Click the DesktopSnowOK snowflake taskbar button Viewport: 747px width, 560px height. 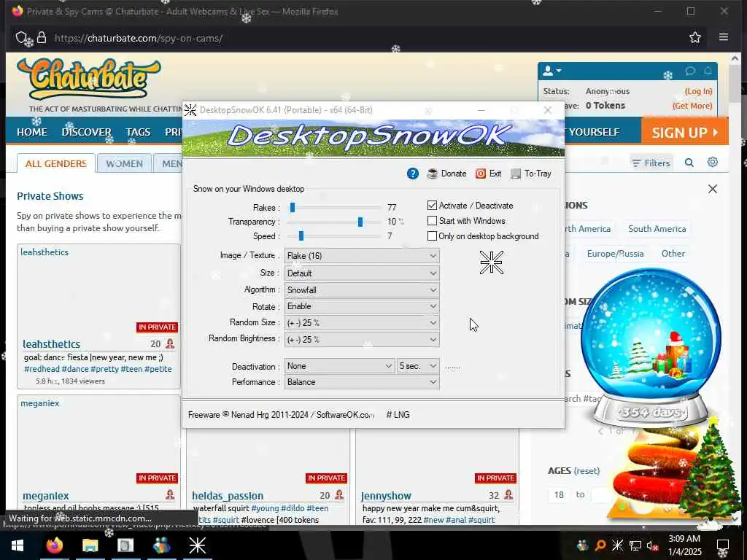coord(197,545)
